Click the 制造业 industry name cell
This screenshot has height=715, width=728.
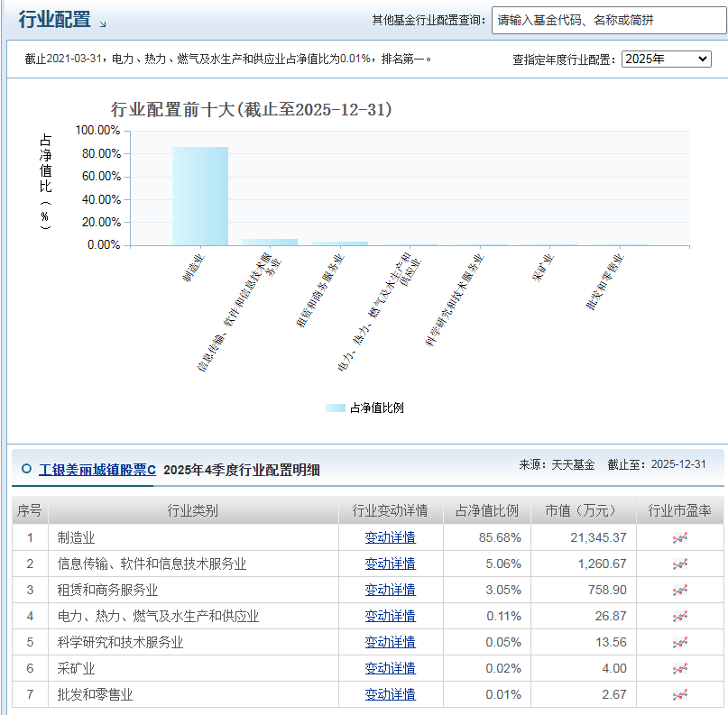193,537
